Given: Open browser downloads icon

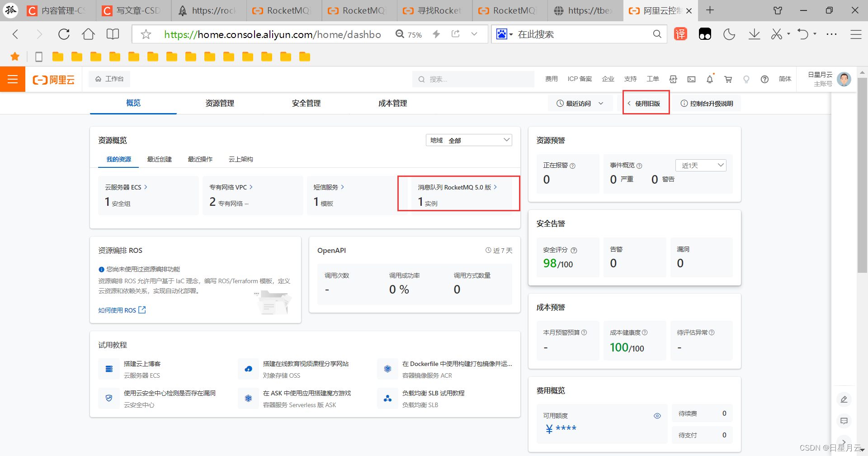Looking at the screenshot, I should (x=754, y=34).
